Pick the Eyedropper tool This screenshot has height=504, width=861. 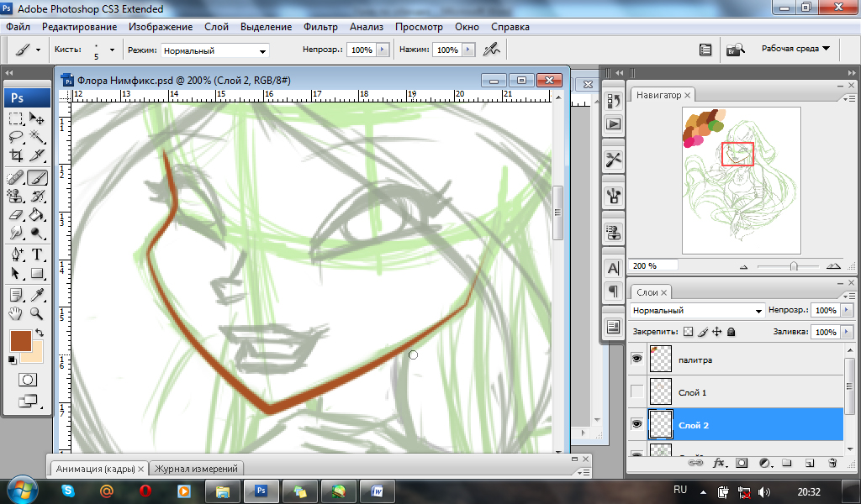(37, 295)
